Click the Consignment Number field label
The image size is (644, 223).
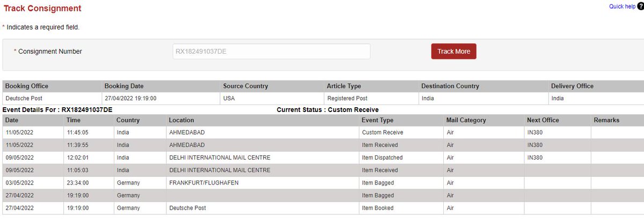50,51
